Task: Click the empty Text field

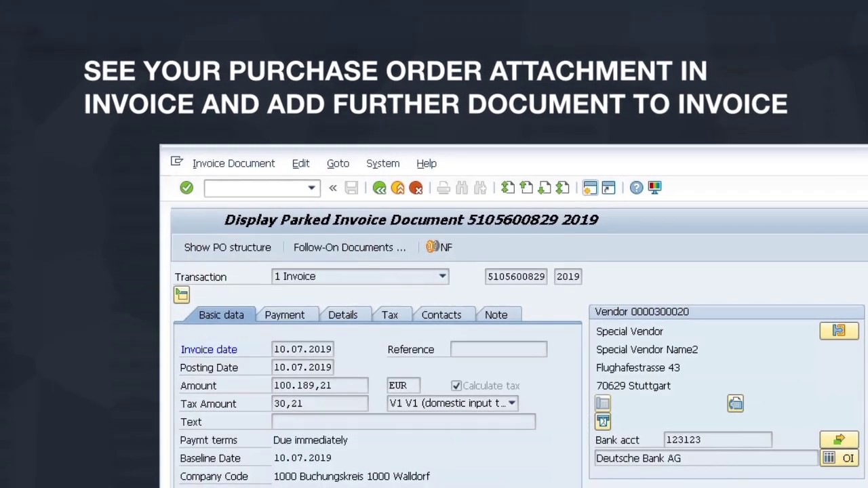Action: pyautogui.click(x=403, y=422)
